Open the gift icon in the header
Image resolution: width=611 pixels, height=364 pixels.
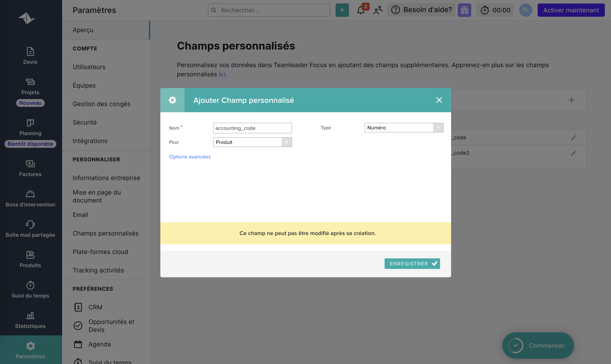[x=464, y=10]
